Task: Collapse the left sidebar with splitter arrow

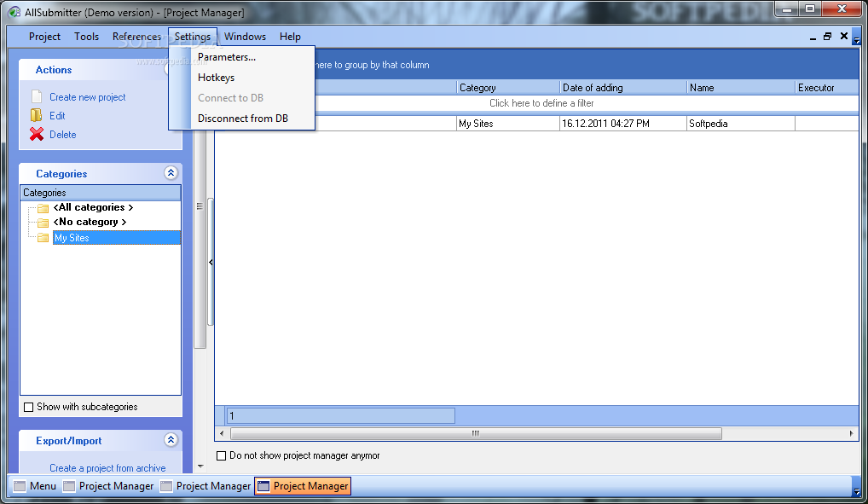Action: [x=211, y=262]
